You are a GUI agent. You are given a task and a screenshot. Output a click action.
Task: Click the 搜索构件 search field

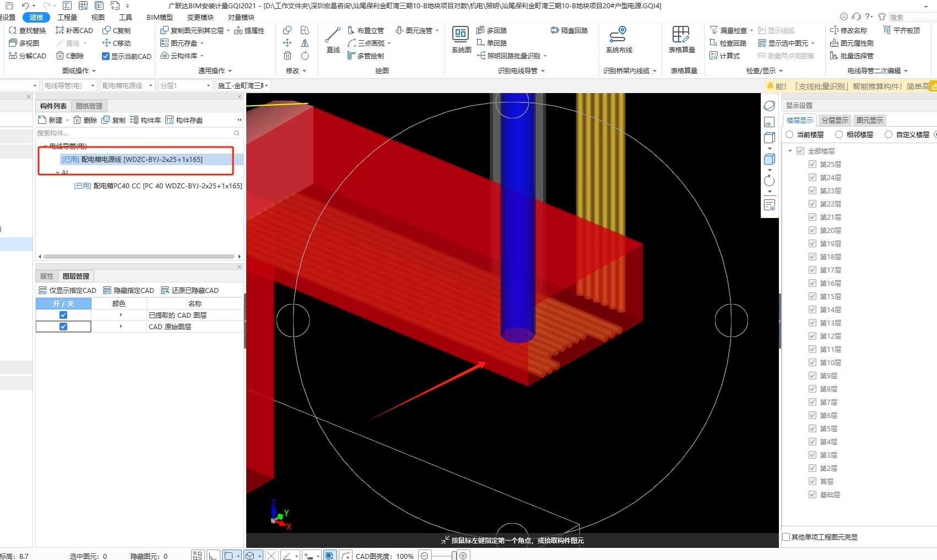click(x=138, y=133)
